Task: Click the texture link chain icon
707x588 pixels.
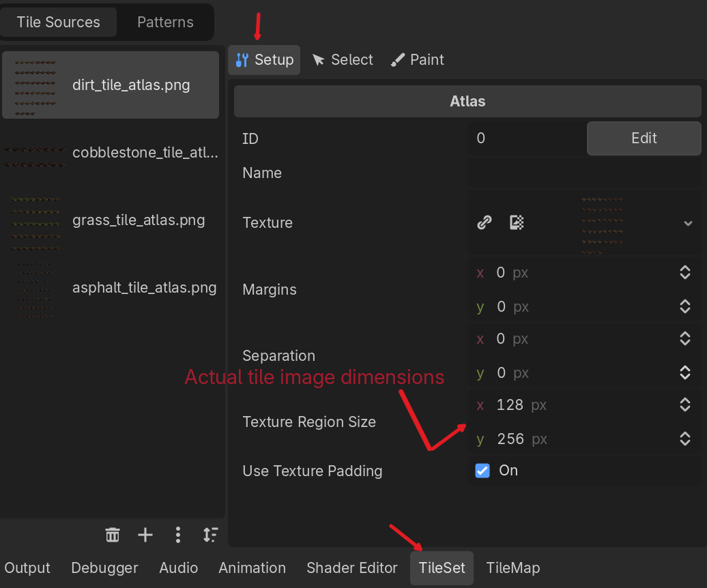Action: point(485,222)
